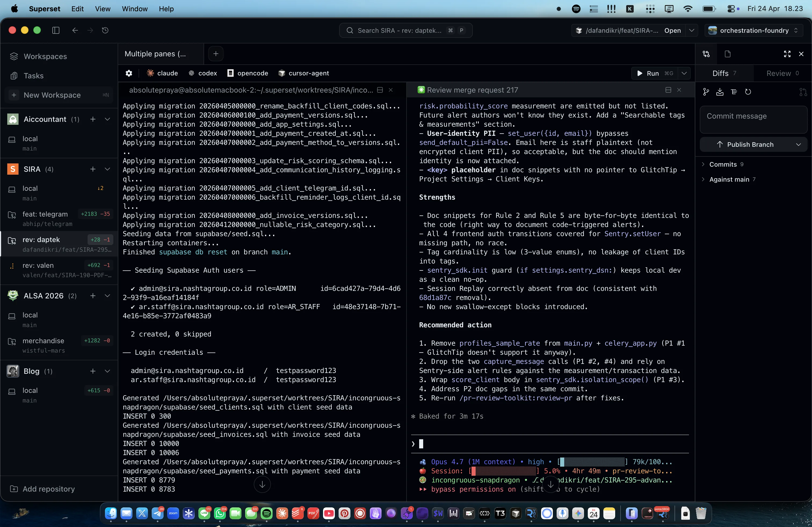Launch the claude agent
812x527 pixels.
(162, 73)
